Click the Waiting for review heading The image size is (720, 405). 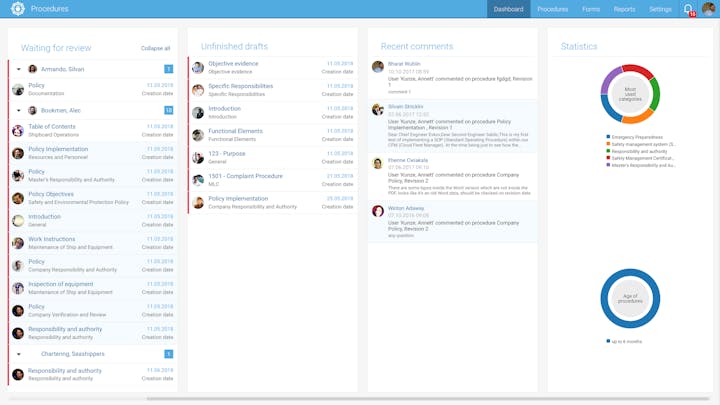pos(56,48)
